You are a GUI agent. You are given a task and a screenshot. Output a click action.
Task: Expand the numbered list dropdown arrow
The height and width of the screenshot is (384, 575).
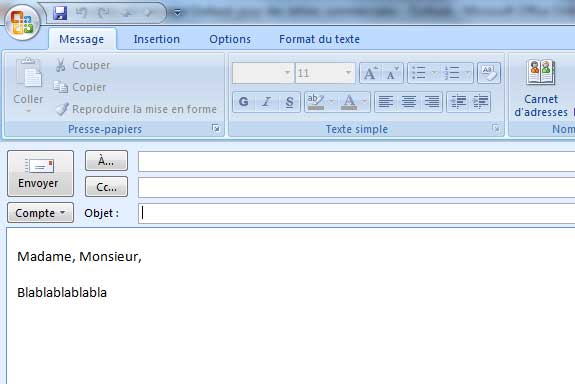pyautogui.click(x=468, y=73)
